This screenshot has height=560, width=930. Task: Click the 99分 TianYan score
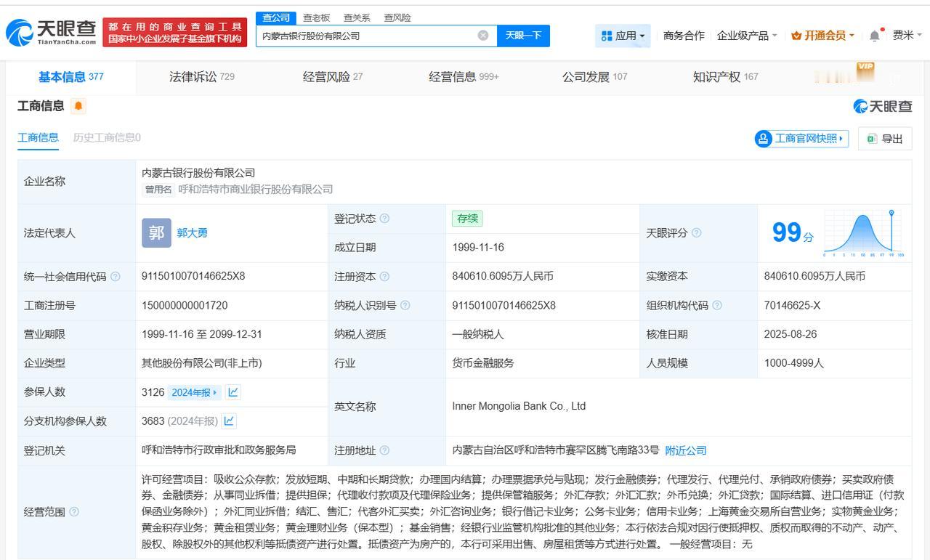pyautogui.click(x=792, y=233)
